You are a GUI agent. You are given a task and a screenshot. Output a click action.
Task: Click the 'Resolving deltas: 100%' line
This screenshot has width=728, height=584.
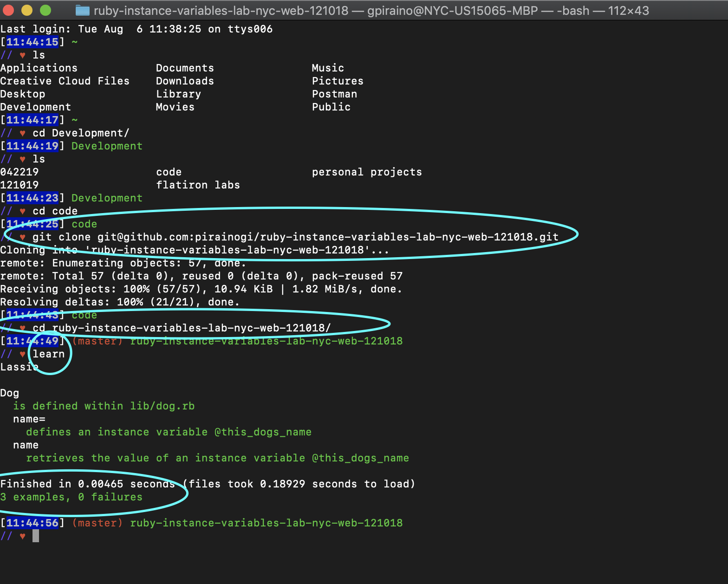point(120,302)
